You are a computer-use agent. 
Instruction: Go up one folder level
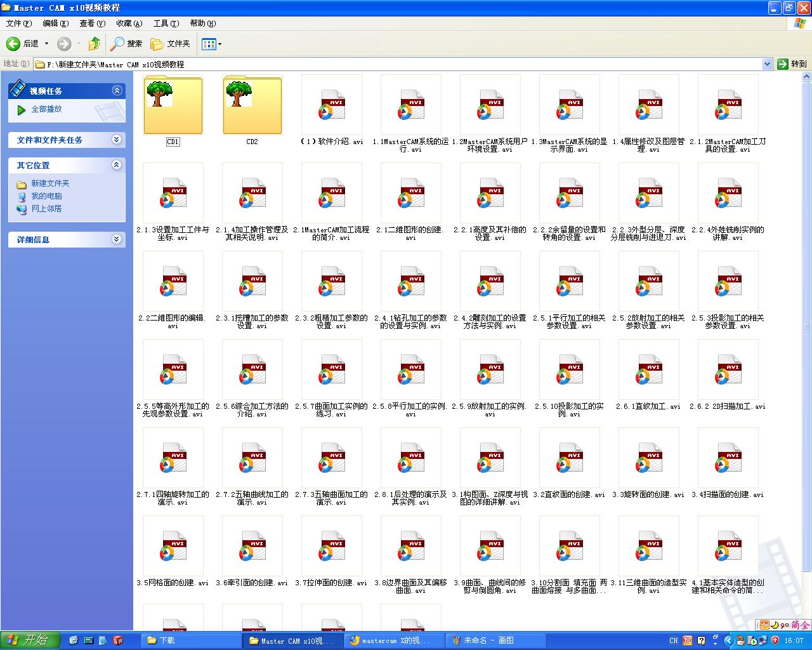click(x=95, y=44)
